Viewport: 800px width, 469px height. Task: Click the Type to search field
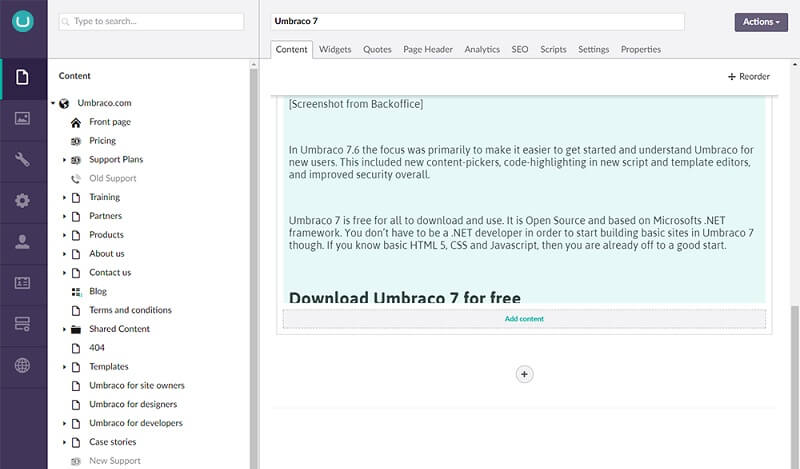click(151, 21)
